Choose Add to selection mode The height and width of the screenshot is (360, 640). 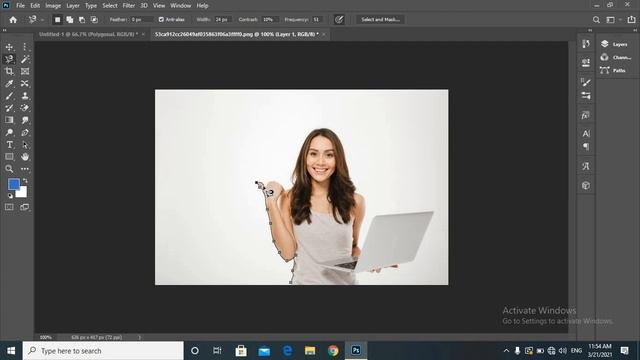pos(70,20)
